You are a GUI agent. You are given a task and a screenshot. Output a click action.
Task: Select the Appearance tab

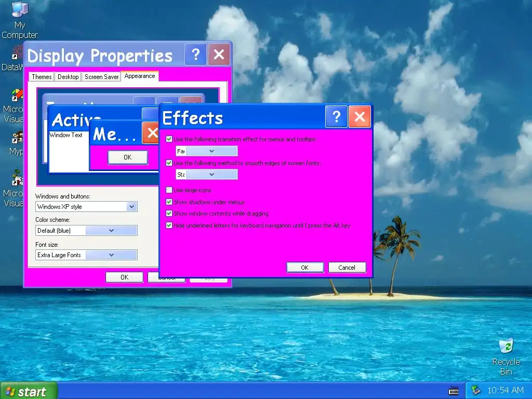click(139, 76)
